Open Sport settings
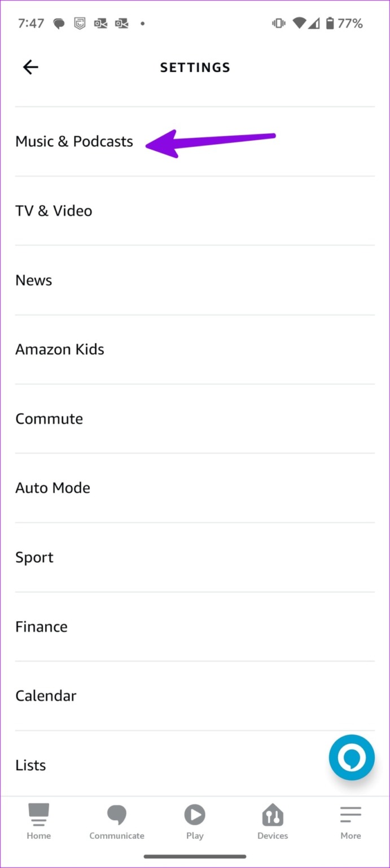 point(34,557)
